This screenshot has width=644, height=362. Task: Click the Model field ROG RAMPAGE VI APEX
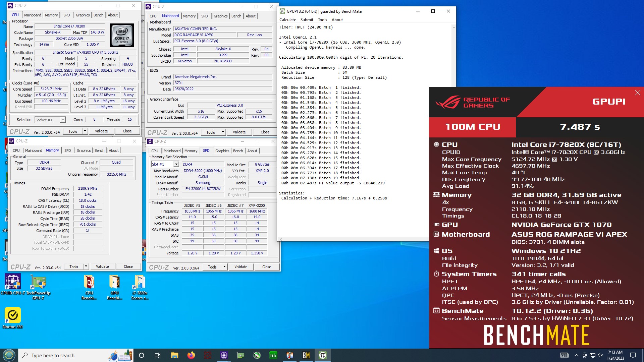point(204,35)
